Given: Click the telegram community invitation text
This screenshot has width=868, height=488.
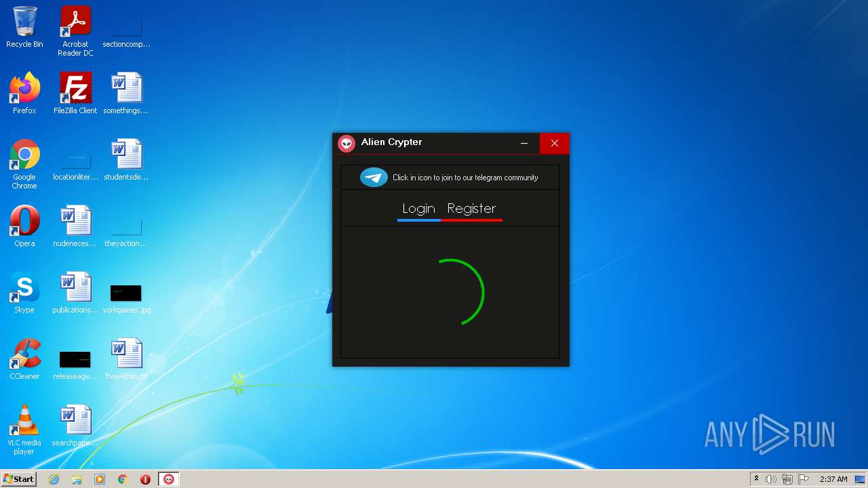Looking at the screenshot, I should [465, 178].
